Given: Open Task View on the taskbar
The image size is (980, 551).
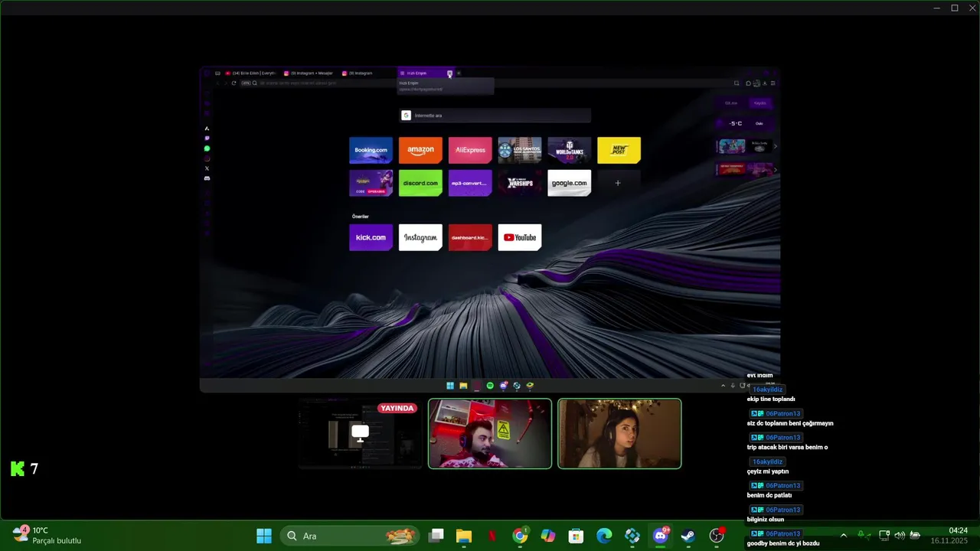Looking at the screenshot, I should pyautogui.click(x=436, y=536).
